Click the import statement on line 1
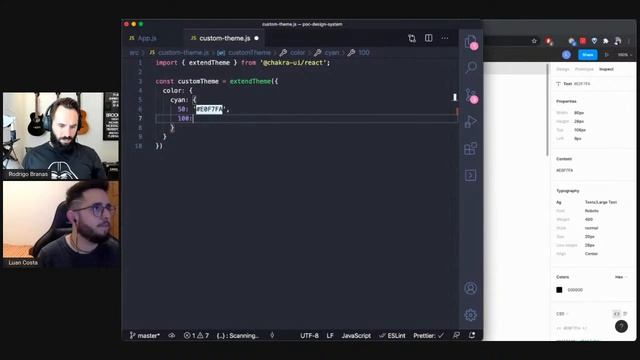This screenshot has width=640, height=360. pyautogui.click(x=242, y=62)
